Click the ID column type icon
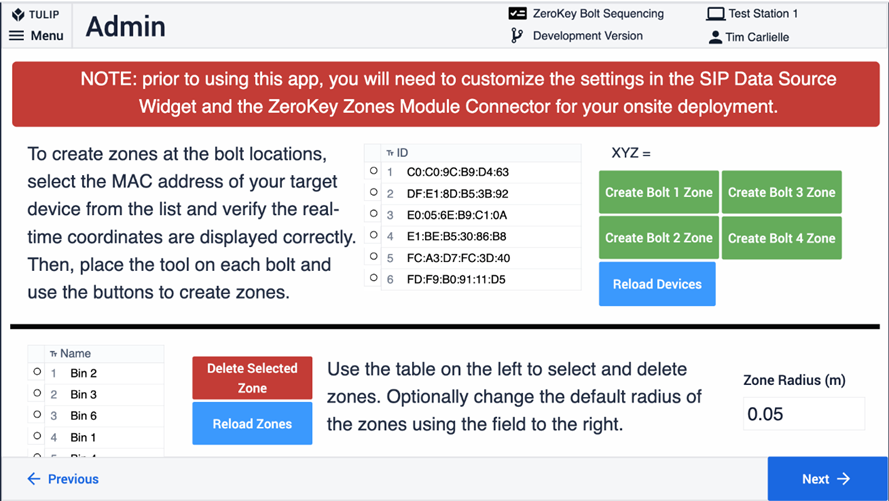Viewport: 889px width, 501px height. click(x=390, y=153)
